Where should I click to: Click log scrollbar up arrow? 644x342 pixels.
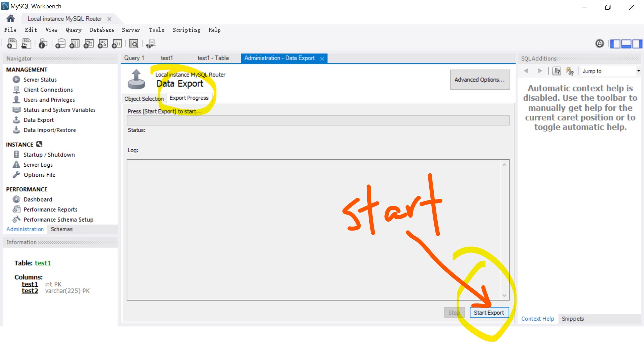[x=504, y=165]
